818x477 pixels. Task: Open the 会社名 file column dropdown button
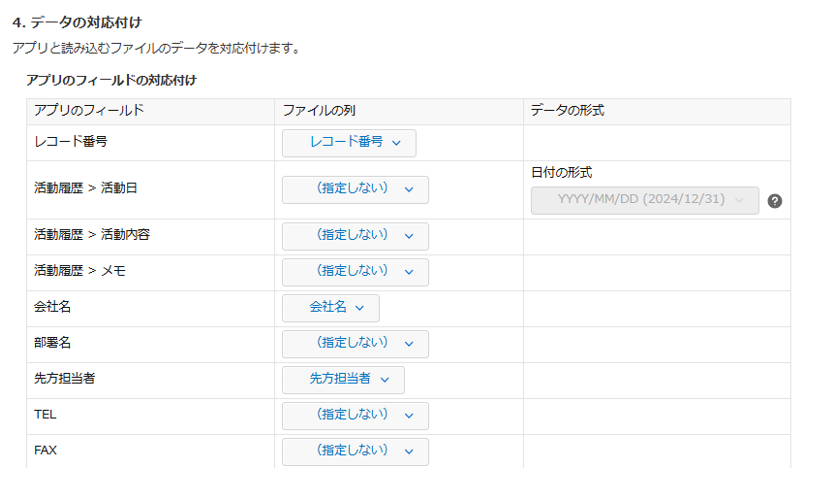coord(330,308)
